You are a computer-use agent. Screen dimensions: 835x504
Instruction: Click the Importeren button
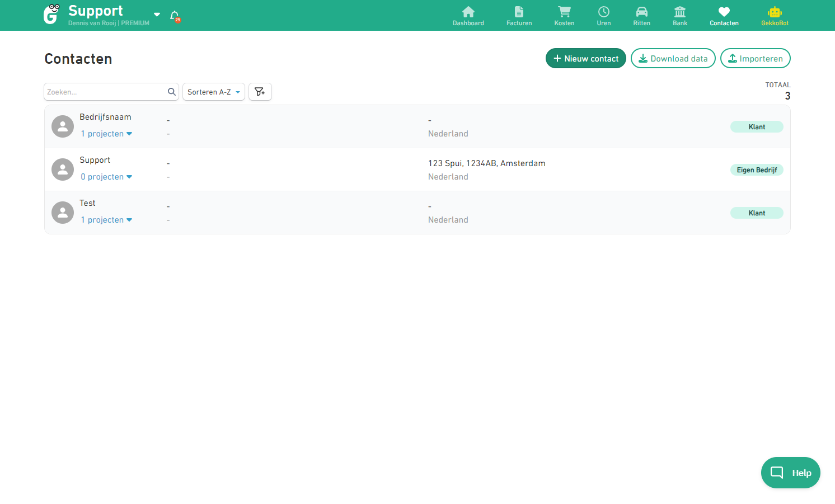(756, 58)
